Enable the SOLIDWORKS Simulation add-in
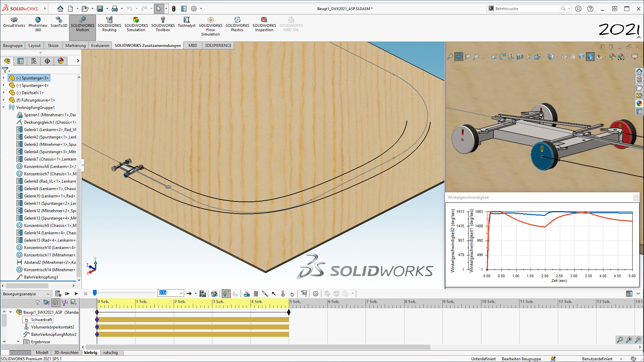 [x=136, y=24]
